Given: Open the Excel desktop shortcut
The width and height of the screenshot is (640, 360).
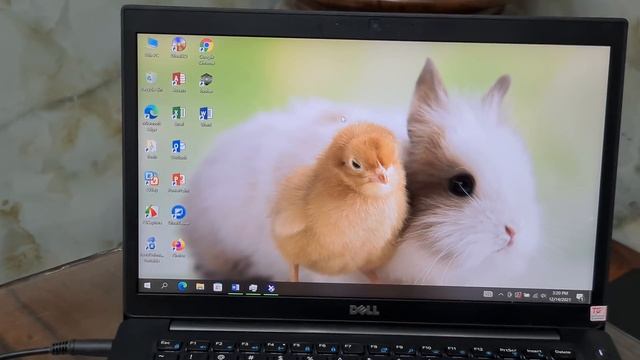Looking at the screenshot, I should click(178, 116).
